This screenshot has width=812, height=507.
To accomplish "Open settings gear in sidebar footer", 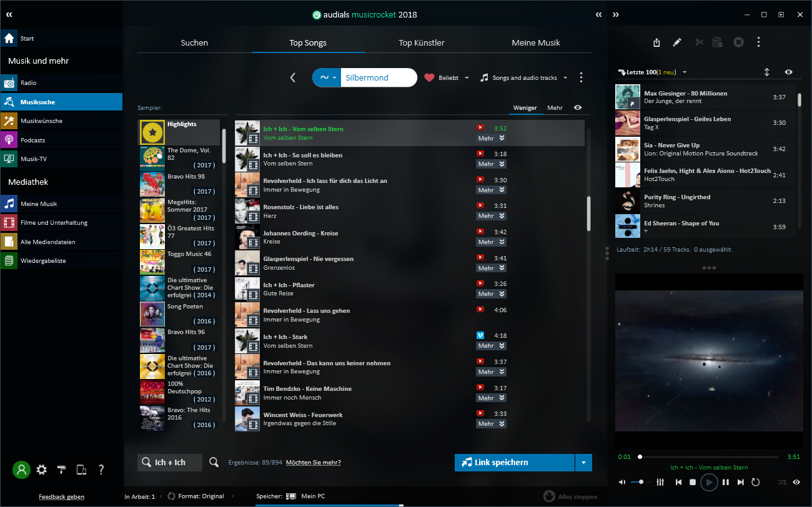I will [42, 470].
